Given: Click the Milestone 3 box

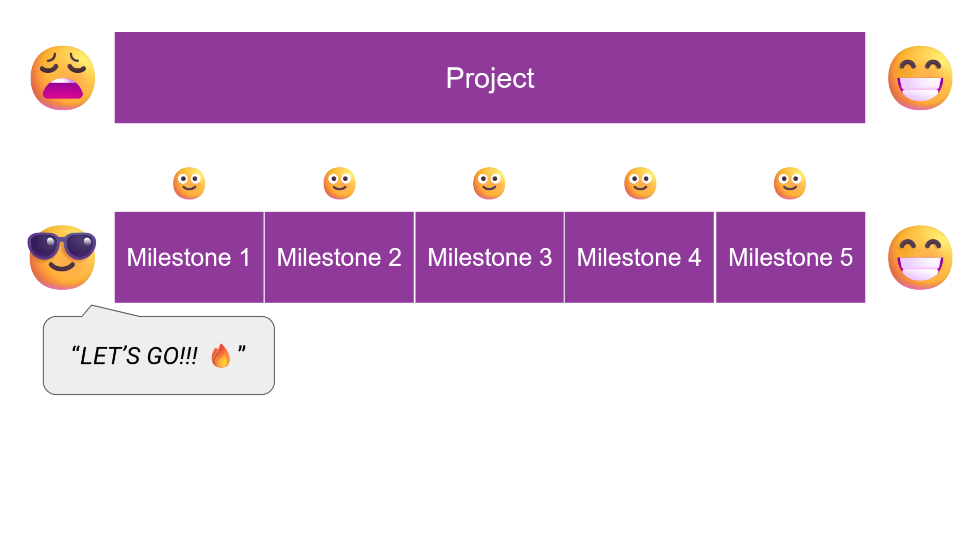Looking at the screenshot, I should click(x=489, y=257).
